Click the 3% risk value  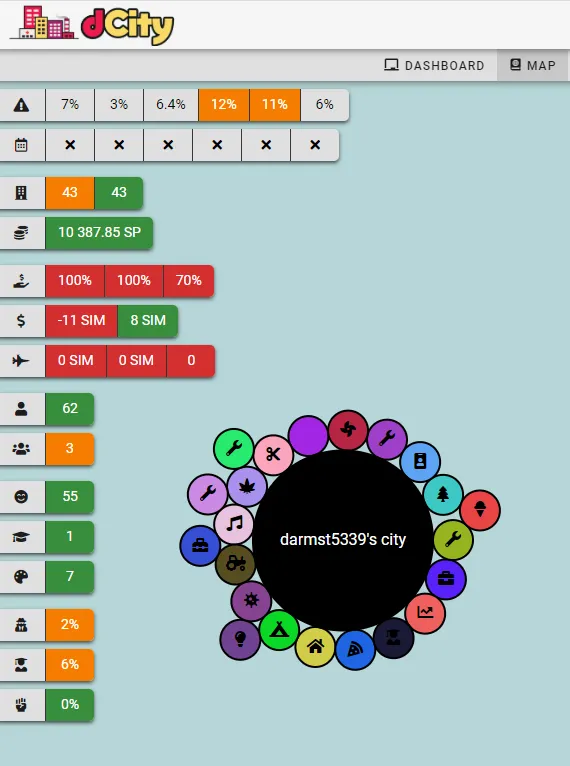(x=119, y=105)
